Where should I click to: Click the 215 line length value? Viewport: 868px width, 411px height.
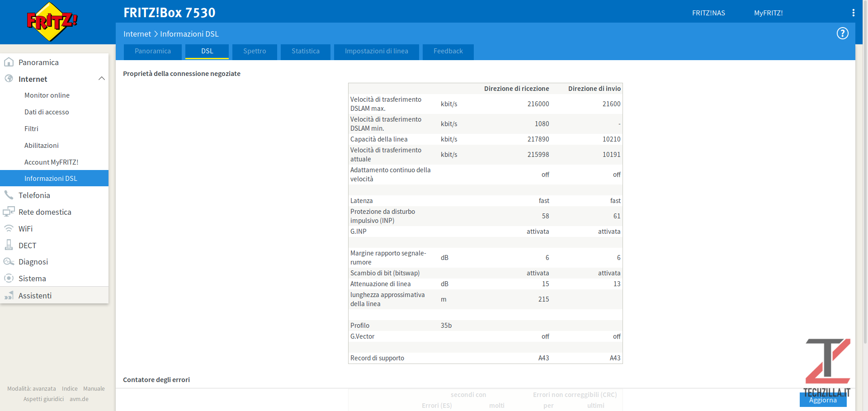[x=543, y=299]
